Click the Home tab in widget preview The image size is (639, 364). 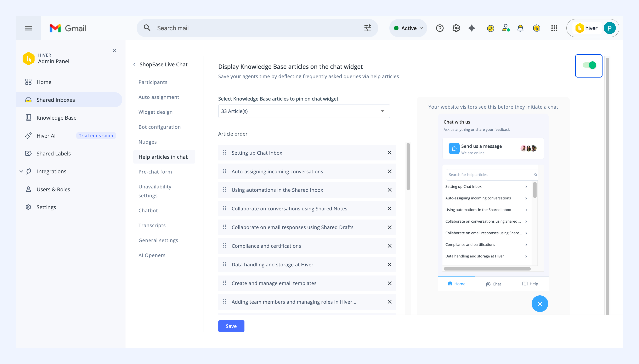456,284
